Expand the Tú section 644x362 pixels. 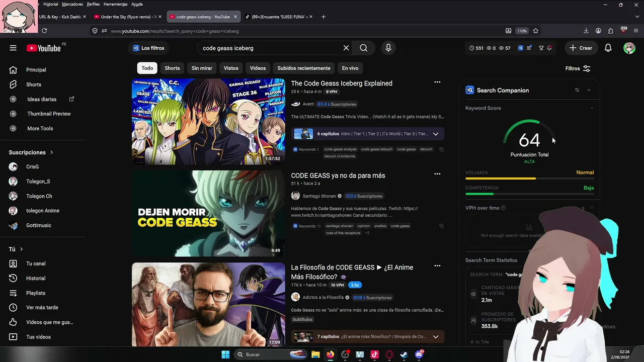click(16, 249)
